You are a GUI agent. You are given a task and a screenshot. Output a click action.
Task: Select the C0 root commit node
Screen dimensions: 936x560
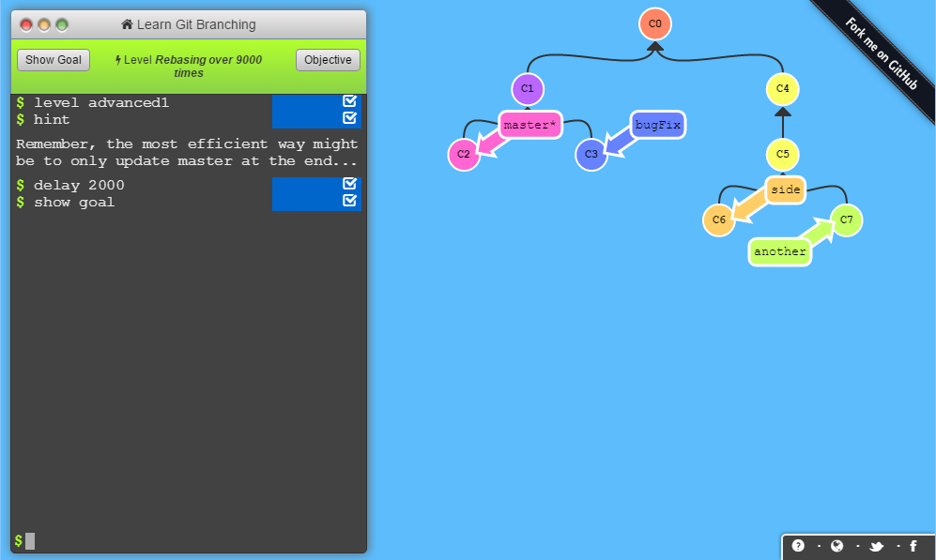click(x=655, y=23)
